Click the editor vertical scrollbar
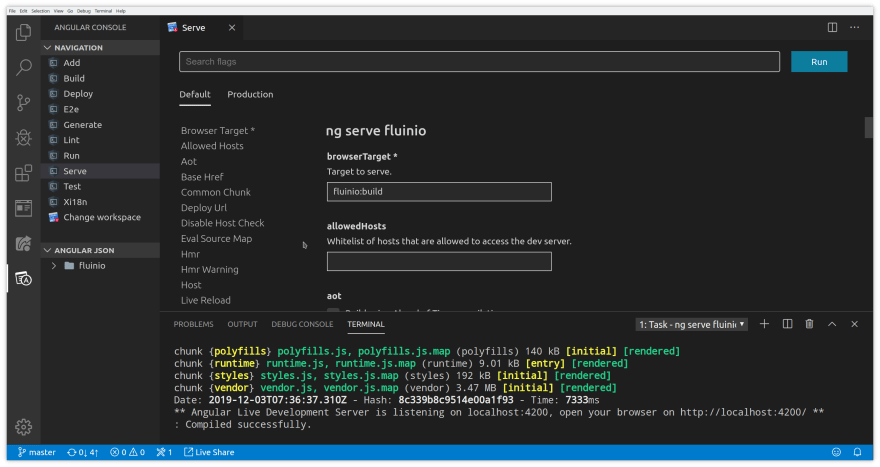Screen dimensions: 880x467 [x=868, y=127]
